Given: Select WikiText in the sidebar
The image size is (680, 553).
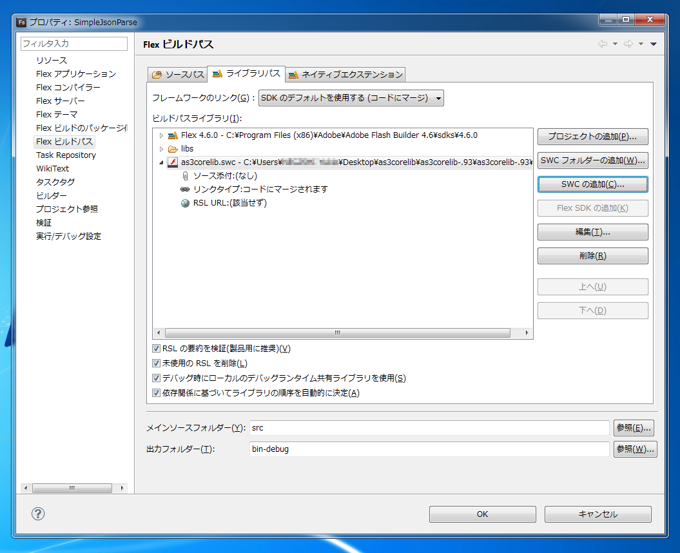Looking at the screenshot, I should [x=52, y=168].
